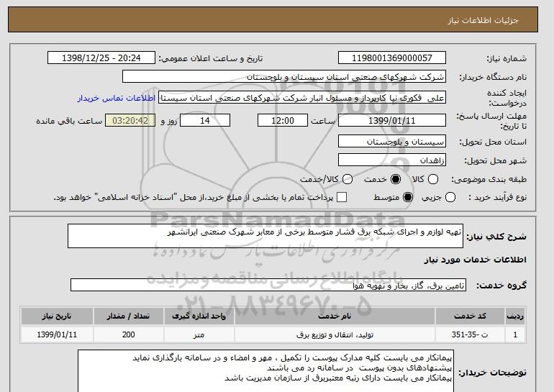Click the تعداد / مقدار column header
The width and height of the screenshot is (554, 392).
click(128, 316)
